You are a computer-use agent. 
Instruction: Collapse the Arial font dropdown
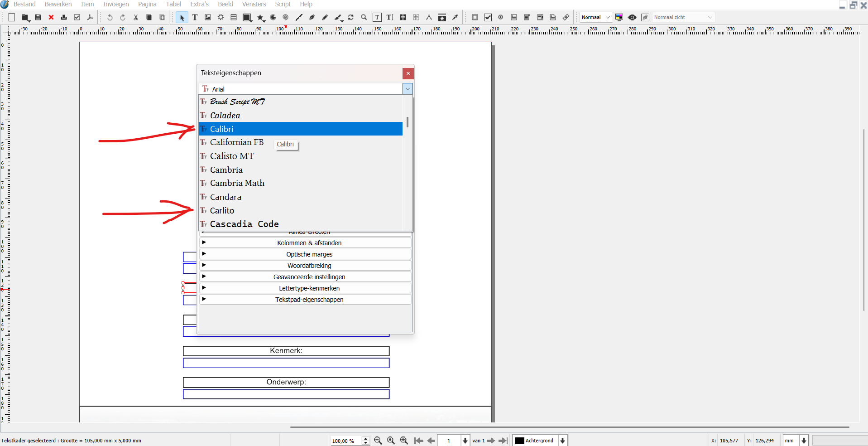[408, 89]
